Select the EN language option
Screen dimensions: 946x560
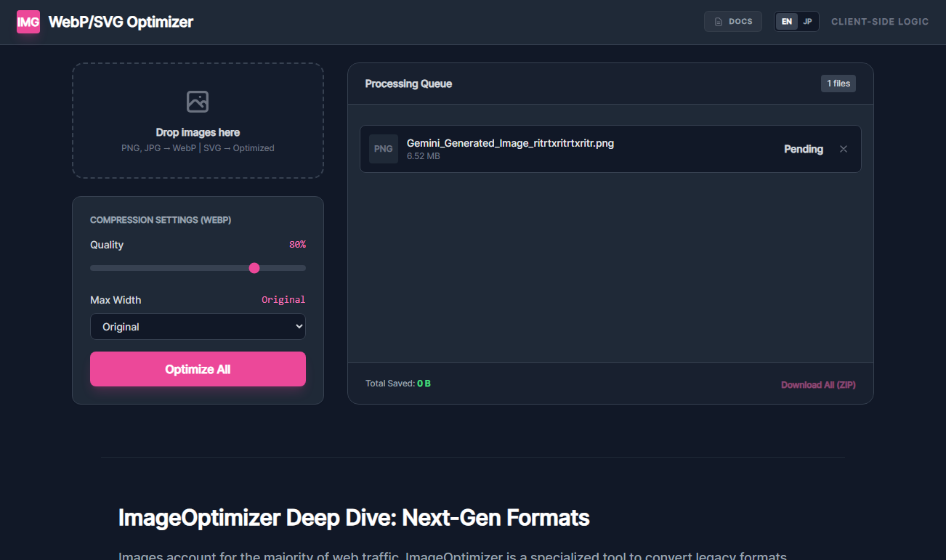[786, 21]
